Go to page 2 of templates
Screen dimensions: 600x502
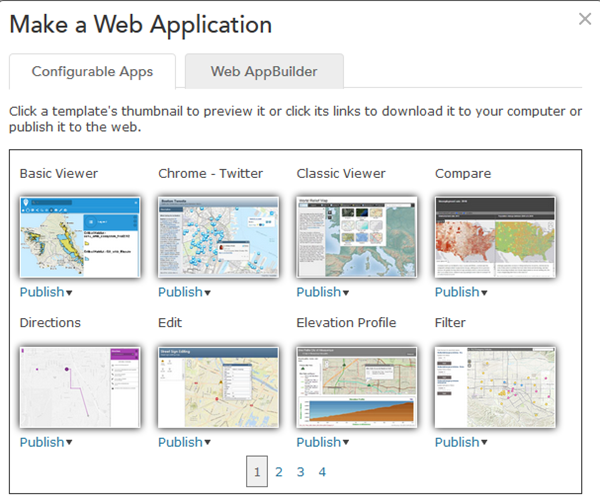pyautogui.click(x=279, y=472)
